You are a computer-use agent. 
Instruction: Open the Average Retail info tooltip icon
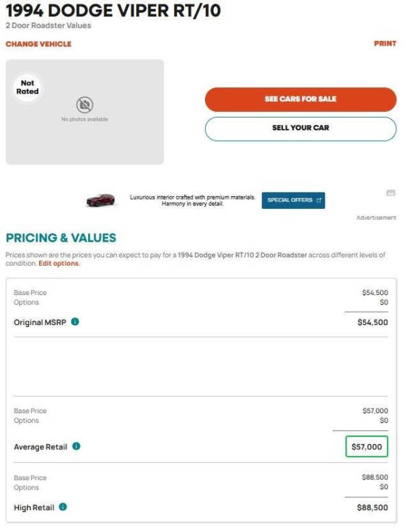tap(77, 446)
